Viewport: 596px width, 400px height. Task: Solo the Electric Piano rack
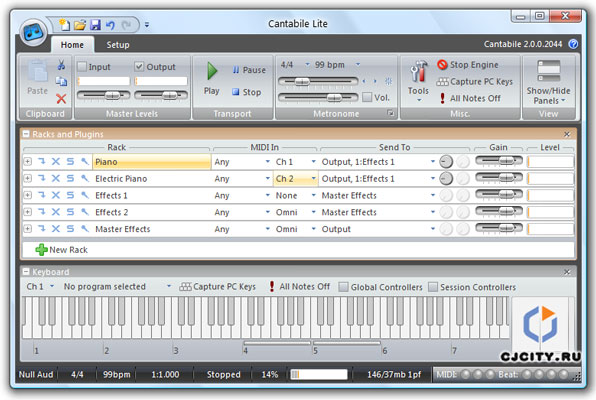pos(70,178)
